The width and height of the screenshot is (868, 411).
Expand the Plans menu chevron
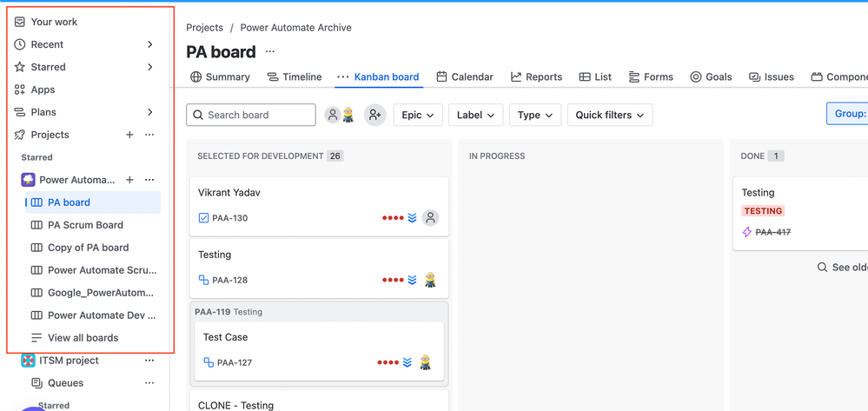click(150, 112)
